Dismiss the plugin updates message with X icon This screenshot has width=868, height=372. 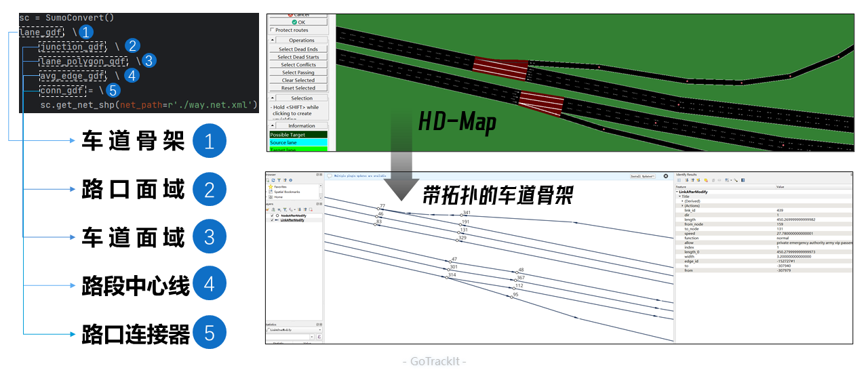pos(665,176)
